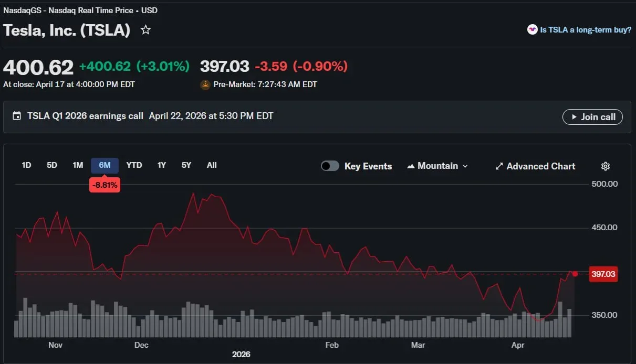Click the calendar icon beside earnings call
The height and width of the screenshot is (364, 636).
click(17, 116)
